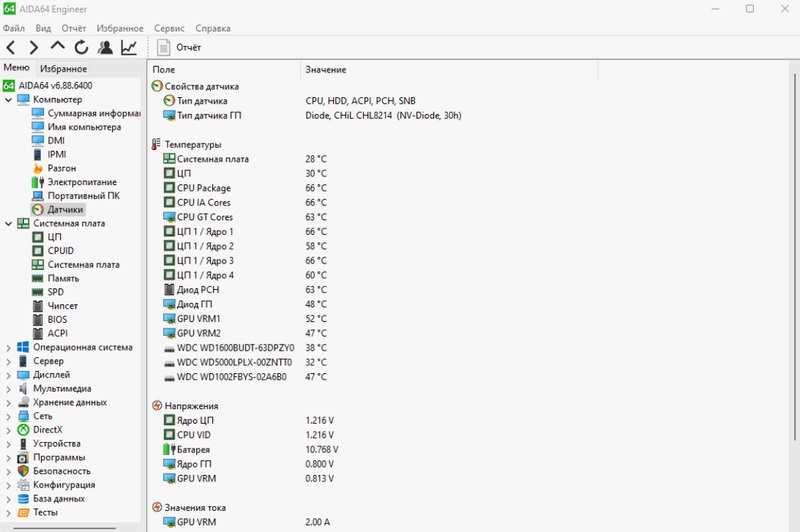This screenshot has width=800, height=532.
Task: Go forward using the right arrow toolbar icon
Action: click(x=34, y=47)
